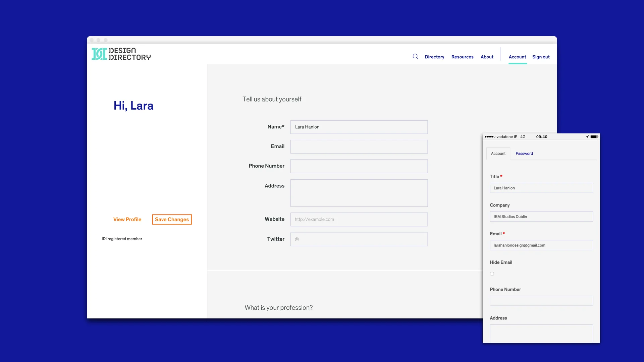Click the IDI Design Directory logo
The width and height of the screenshot is (644, 362).
(121, 54)
